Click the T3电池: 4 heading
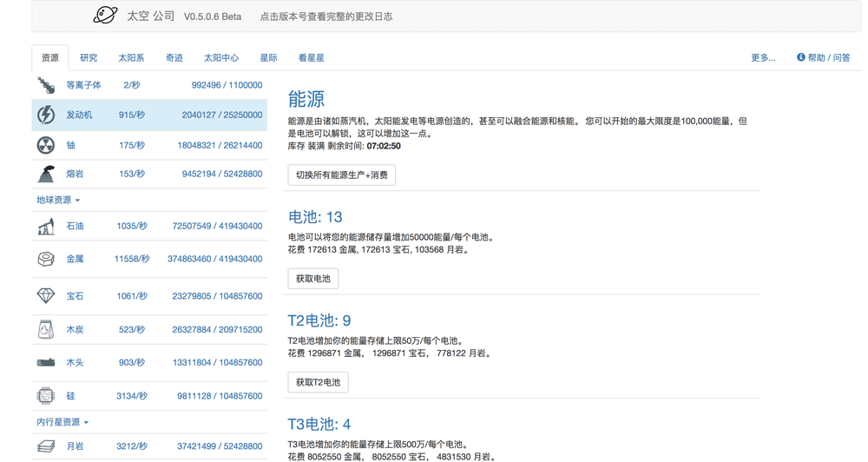The height and width of the screenshot is (462, 868). 319,424
